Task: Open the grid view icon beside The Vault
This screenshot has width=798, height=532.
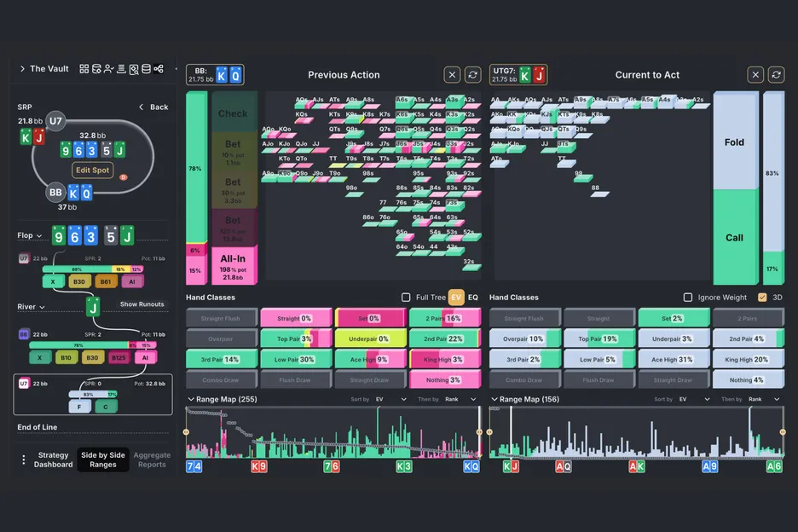Action: (84, 69)
